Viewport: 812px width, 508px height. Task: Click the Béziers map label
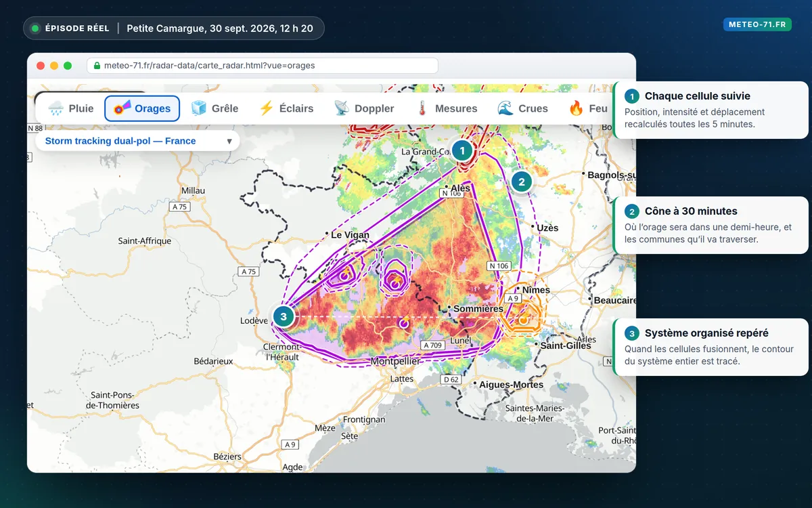point(227,457)
